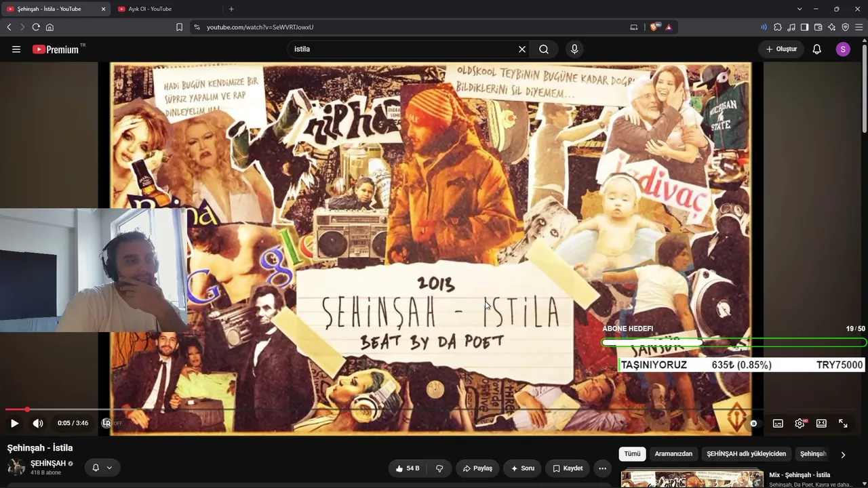Toggle autoplay switch in the player

coord(754,423)
